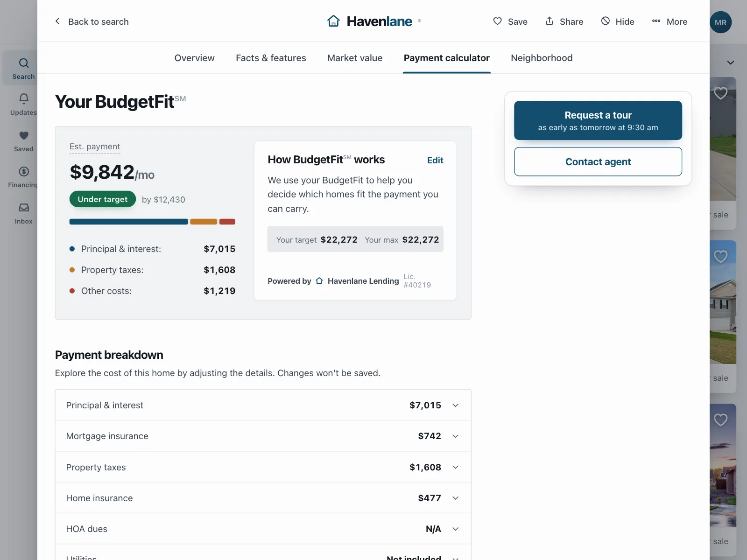
Task: Expand the Home insurance row
Action: 263,498
